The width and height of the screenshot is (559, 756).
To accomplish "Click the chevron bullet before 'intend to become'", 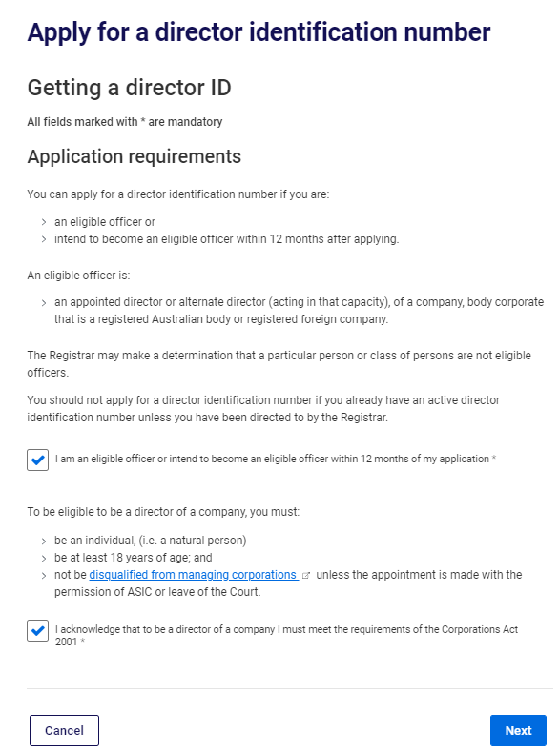I will point(44,239).
